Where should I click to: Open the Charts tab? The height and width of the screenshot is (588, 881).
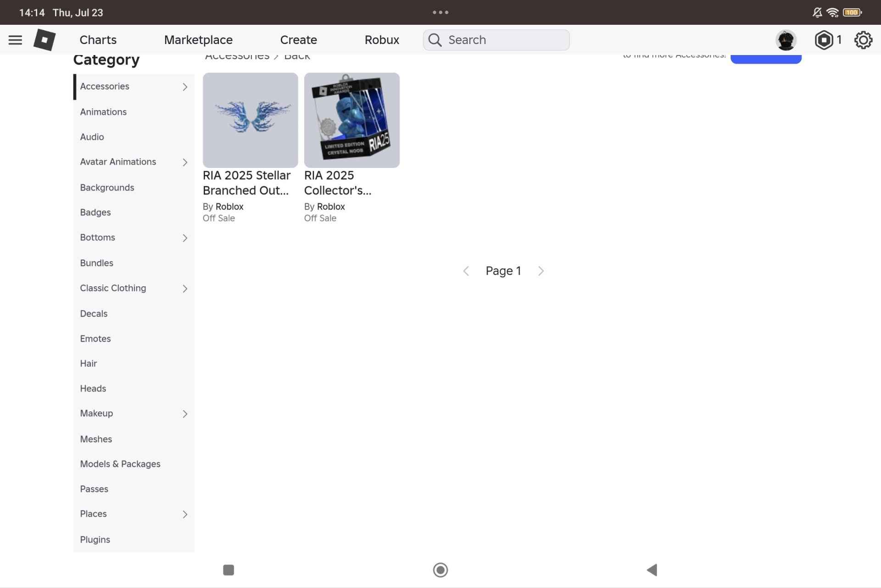coord(98,40)
